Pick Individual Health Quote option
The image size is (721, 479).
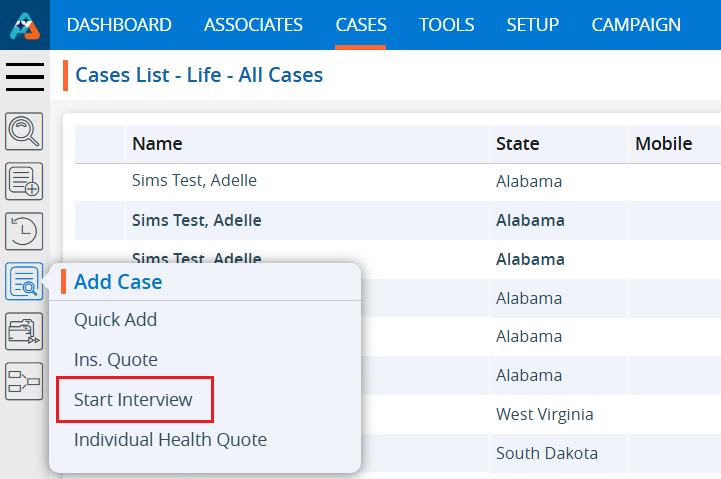tap(170, 439)
